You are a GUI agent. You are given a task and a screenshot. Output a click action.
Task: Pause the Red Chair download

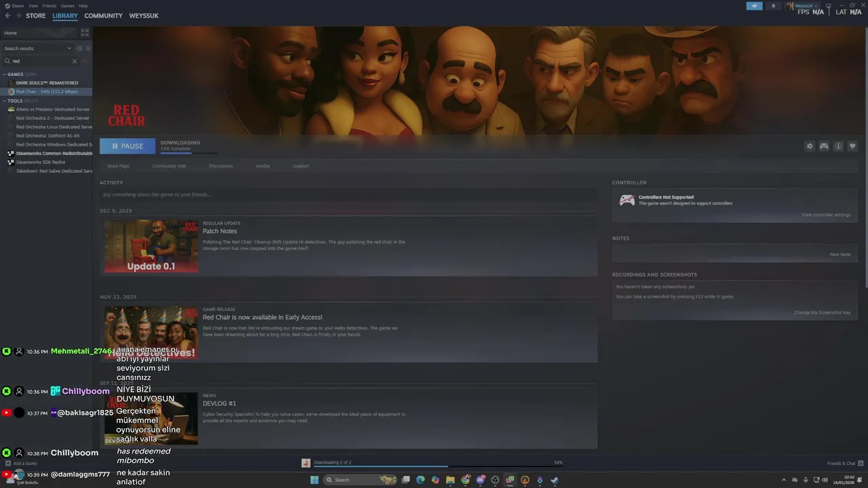point(127,146)
